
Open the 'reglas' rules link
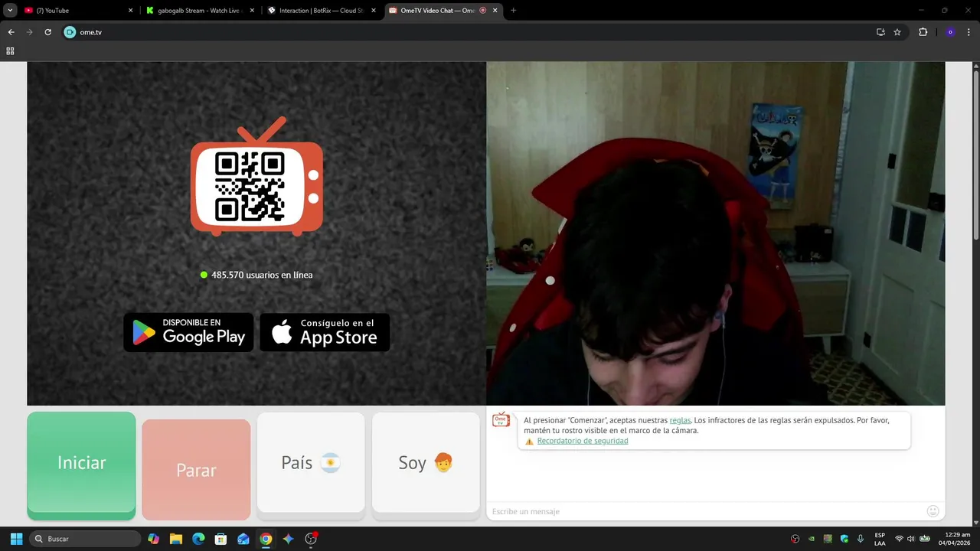[x=680, y=420]
